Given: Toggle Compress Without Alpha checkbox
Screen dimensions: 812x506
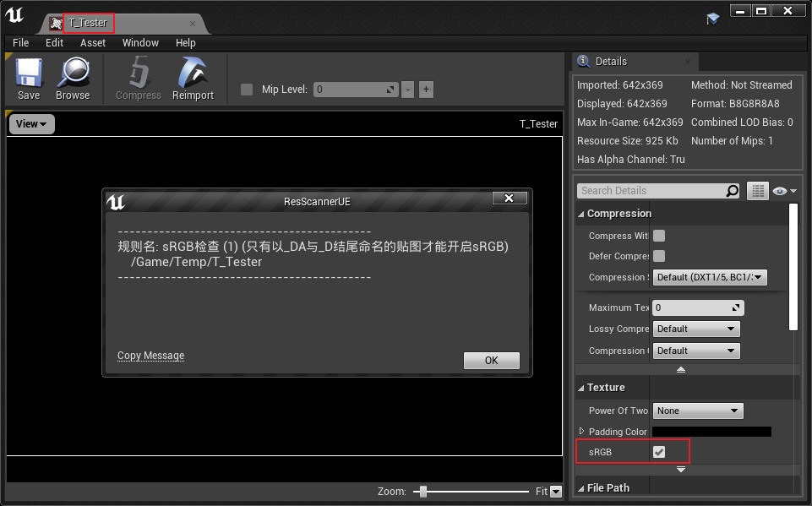Looking at the screenshot, I should [x=659, y=236].
